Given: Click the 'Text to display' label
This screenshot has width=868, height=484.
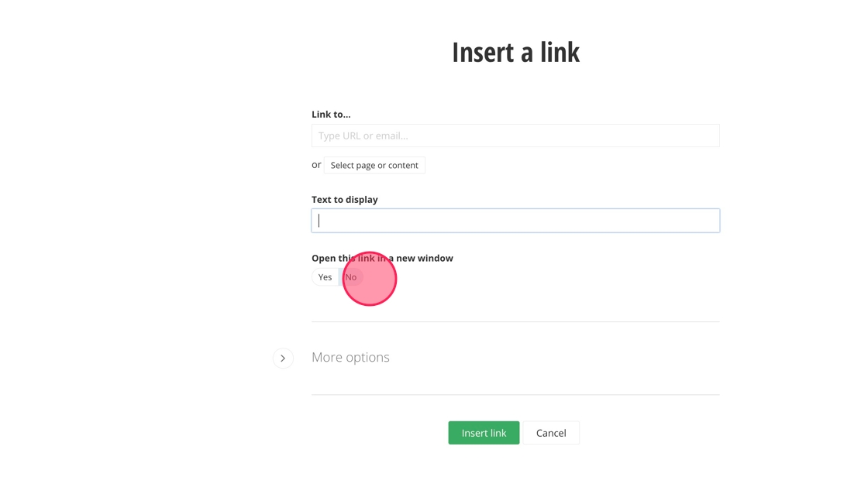Looking at the screenshot, I should (344, 199).
